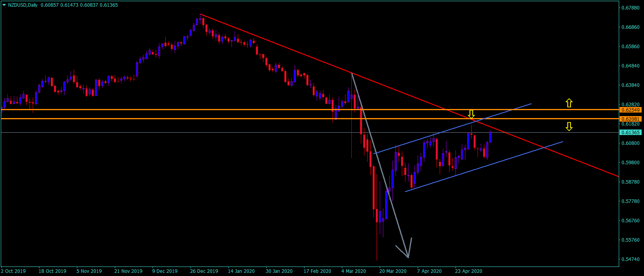Screen dimensions: 644x276
Task: Click the 0.63840 price axis label
Action: [x=630, y=85]
